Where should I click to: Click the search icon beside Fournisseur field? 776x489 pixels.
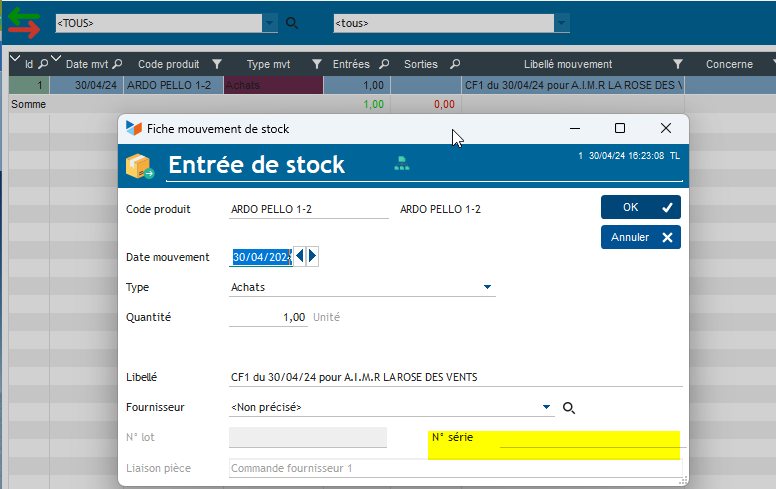coord(569,408)
